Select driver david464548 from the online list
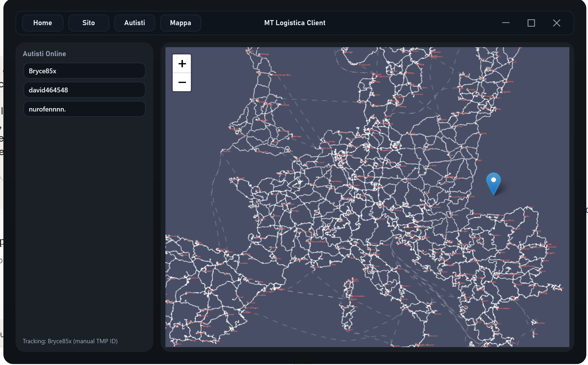The width and height of the screenshot is (588, 365). pos(84,90)
